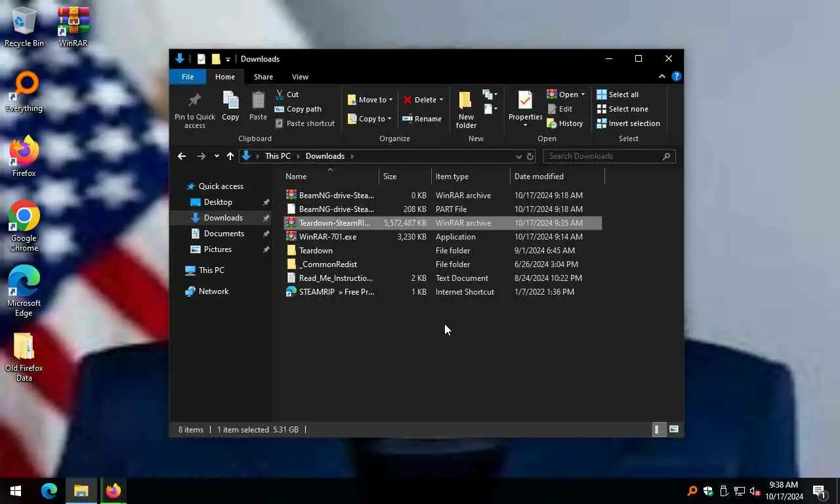Select the Read_Me_Instructions text document
The width and height of the screenshot is (840, 504).
tap(442, 278)
